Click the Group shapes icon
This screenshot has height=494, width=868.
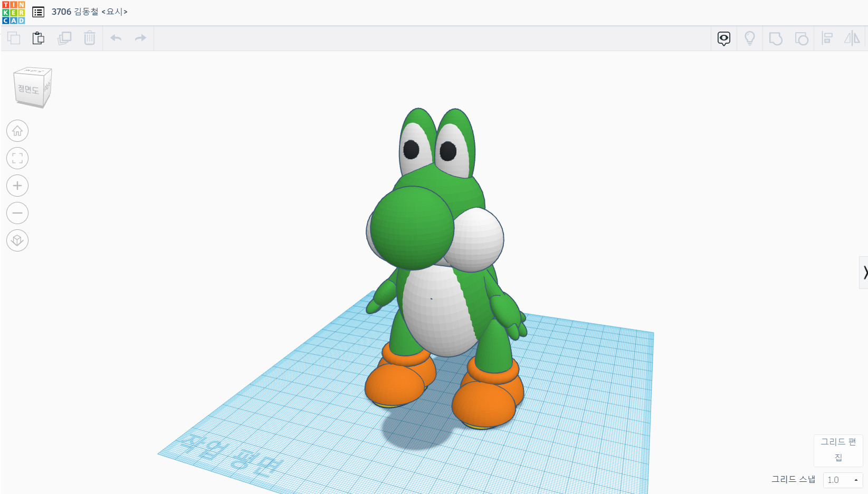point(776,38)
